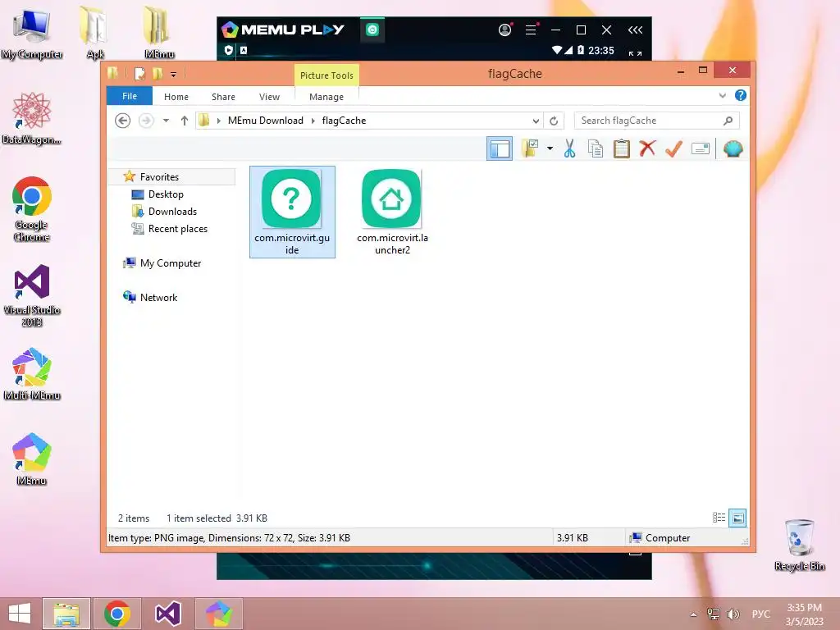Switch to details view in status bar

click(x=719, y=518)
